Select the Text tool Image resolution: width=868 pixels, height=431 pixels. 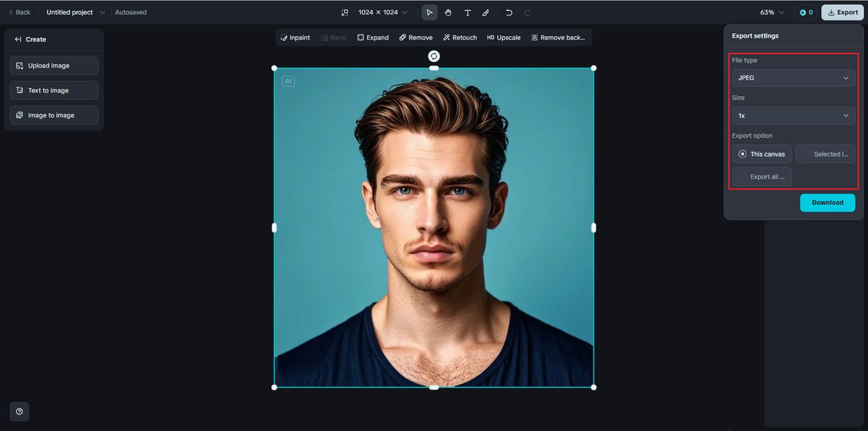(467, 12)
